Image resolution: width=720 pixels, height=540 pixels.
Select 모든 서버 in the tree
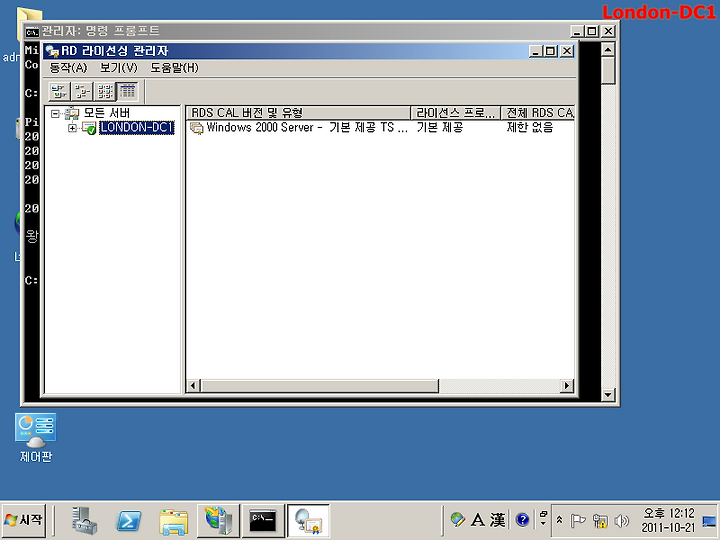(x=107, y=113)
